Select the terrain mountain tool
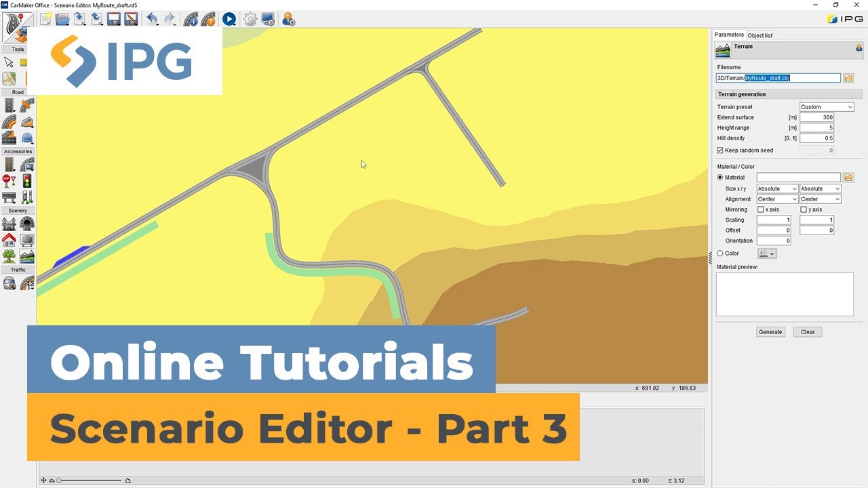The height and width of the screenshot is (488, 868). pos(27,256)
